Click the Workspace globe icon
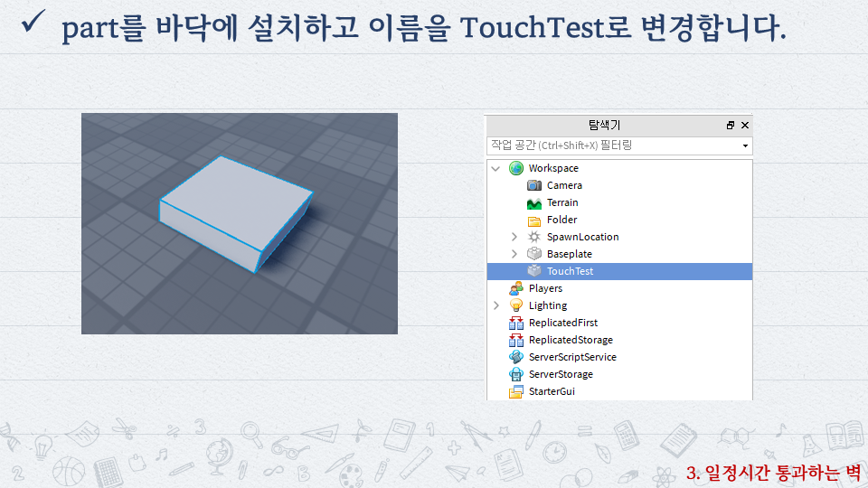868x488 pixels. pos(516,168)
